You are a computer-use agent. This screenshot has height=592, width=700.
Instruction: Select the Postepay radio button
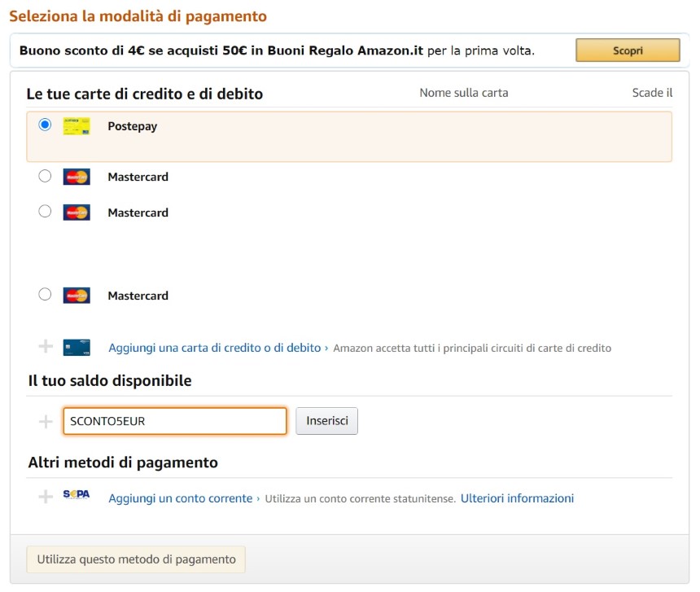pos(45,124)
